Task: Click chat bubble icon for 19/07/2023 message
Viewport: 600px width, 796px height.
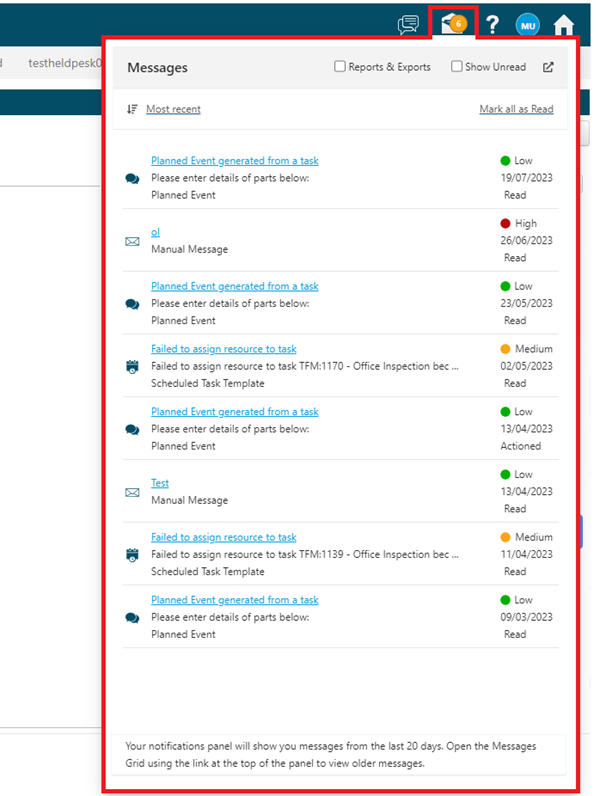Action: pos(132,178)
